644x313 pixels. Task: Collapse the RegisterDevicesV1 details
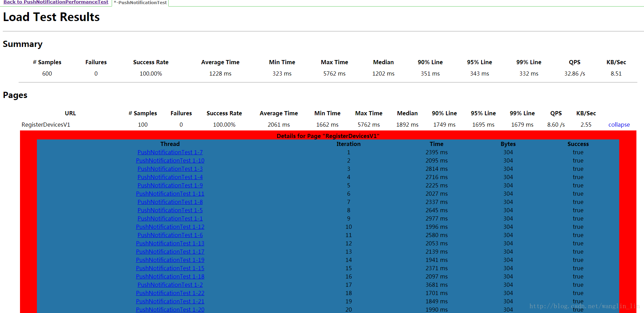click(619, 125)
